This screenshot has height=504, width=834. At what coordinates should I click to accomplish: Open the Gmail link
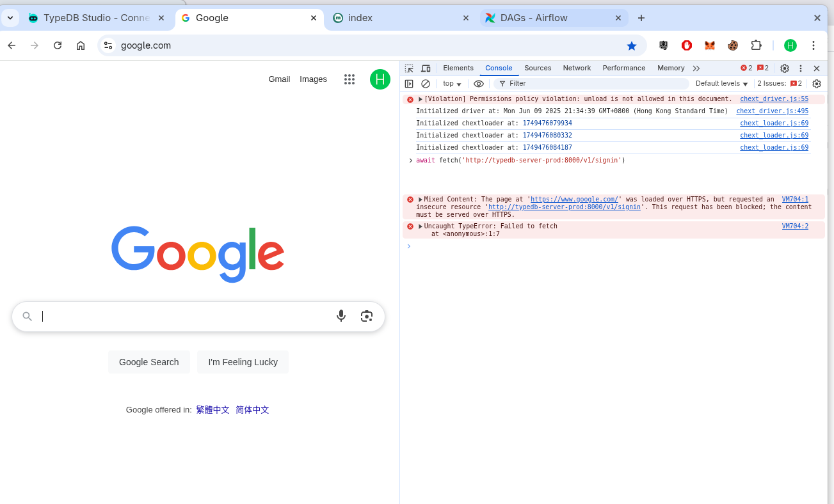(x=279, y=79)
